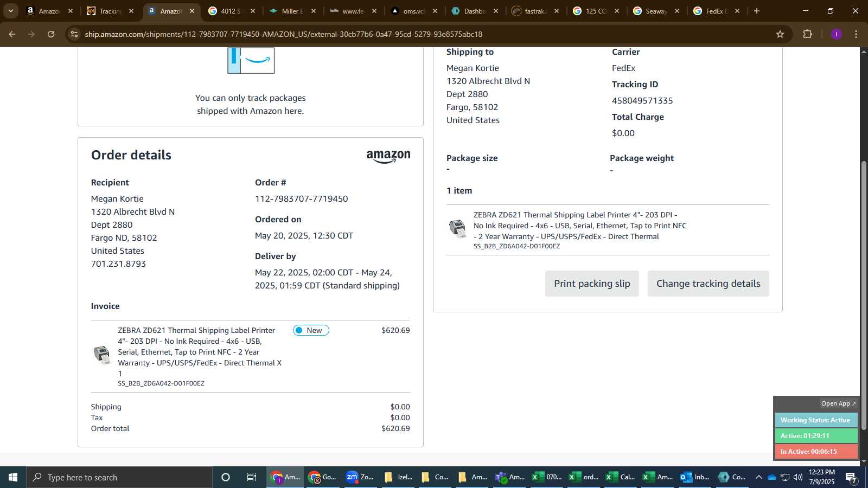Open the Windows Start menu

pyautogui.click(x=13, y=477)
